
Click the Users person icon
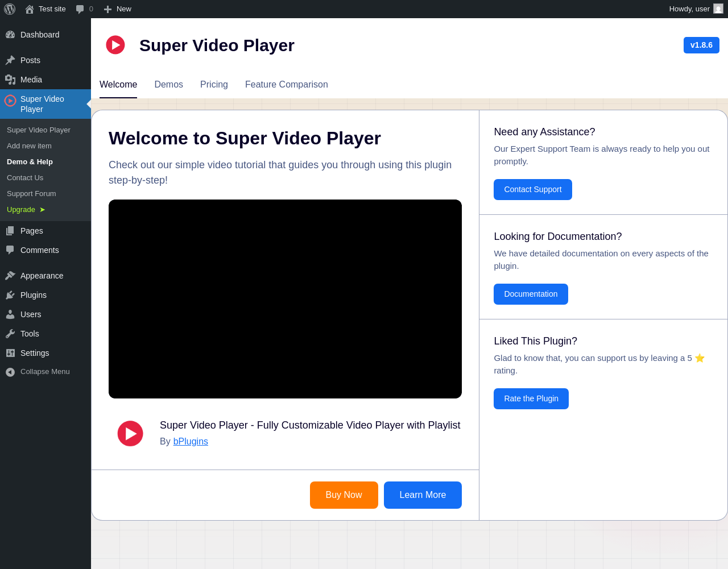(x=10, y=314)
